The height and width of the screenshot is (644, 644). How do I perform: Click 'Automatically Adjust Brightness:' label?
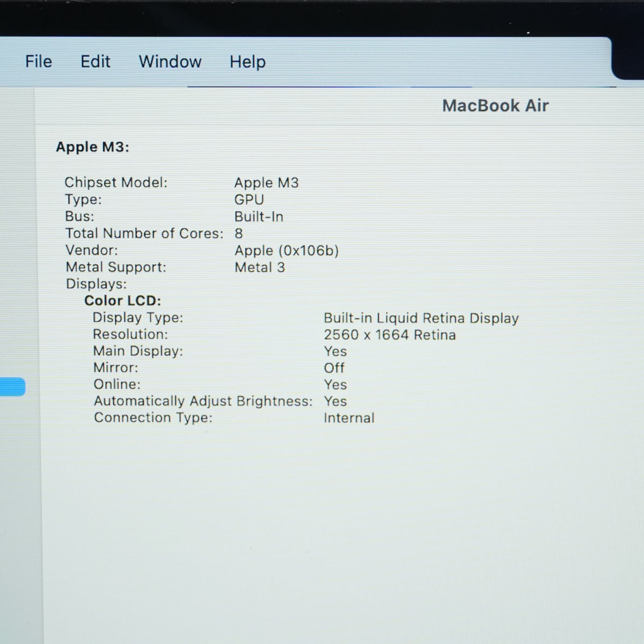(203, 401)
